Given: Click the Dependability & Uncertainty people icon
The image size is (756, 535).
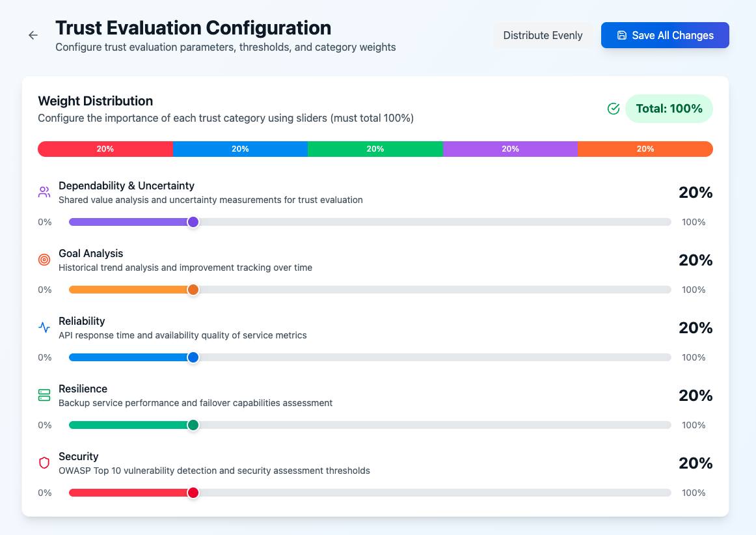Looking at the screenshot, I should point(44,191).
